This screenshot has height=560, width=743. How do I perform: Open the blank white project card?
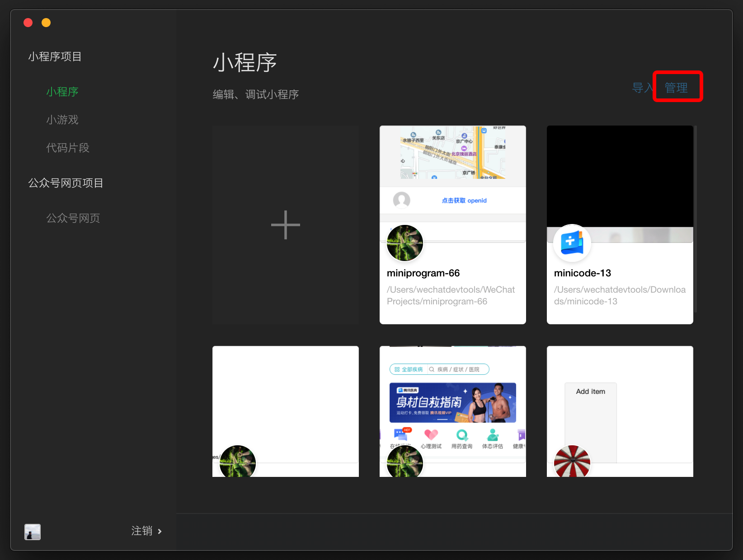286,411
